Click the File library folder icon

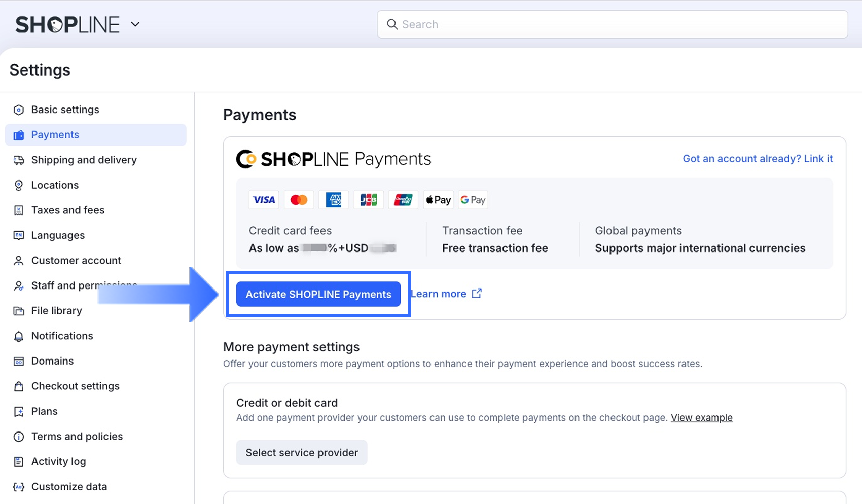click(19, 311)
